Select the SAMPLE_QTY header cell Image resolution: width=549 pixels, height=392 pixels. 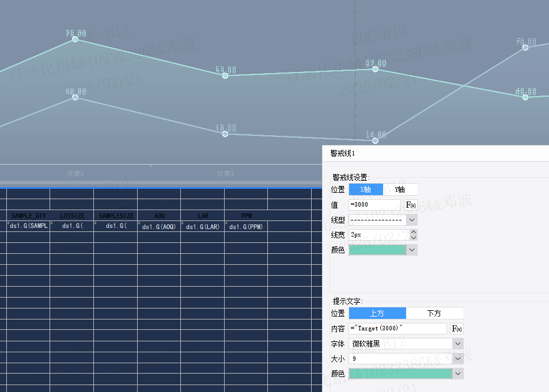click(x=29, y=216)
